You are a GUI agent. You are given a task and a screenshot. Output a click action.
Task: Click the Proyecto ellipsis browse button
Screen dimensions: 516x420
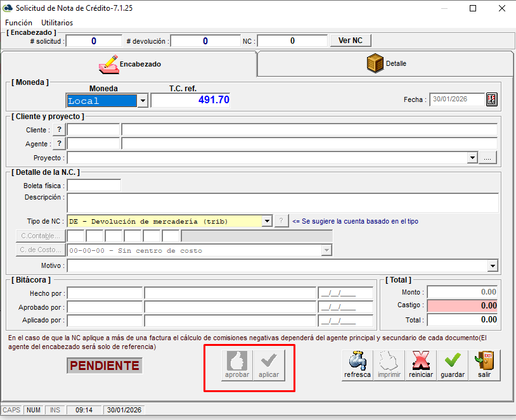click(487, 158)
